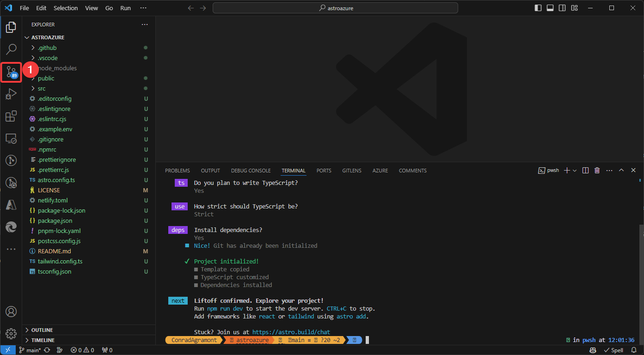Toggle the secondary side bar visibility
This screenshot has height=355, width=644.
[x=562, y=8]
